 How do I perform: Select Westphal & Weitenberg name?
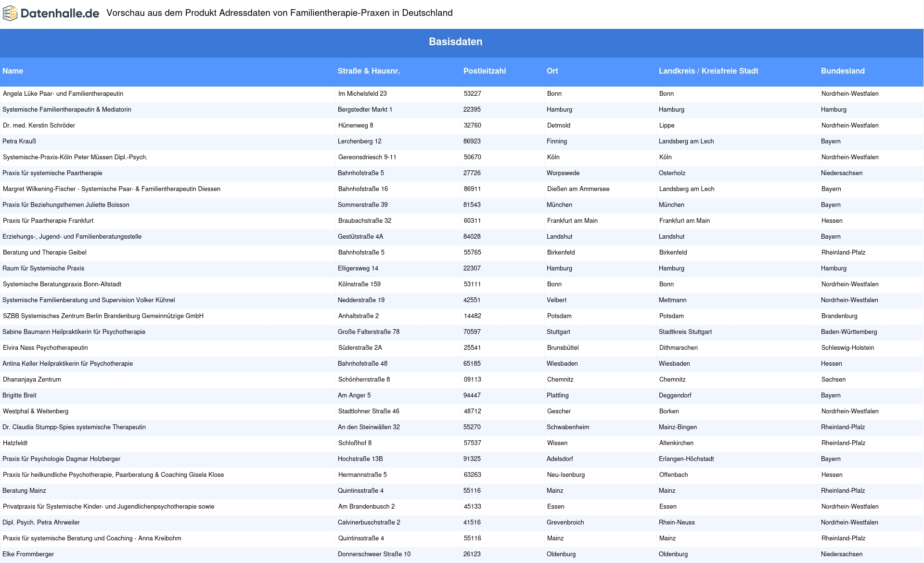36,411
